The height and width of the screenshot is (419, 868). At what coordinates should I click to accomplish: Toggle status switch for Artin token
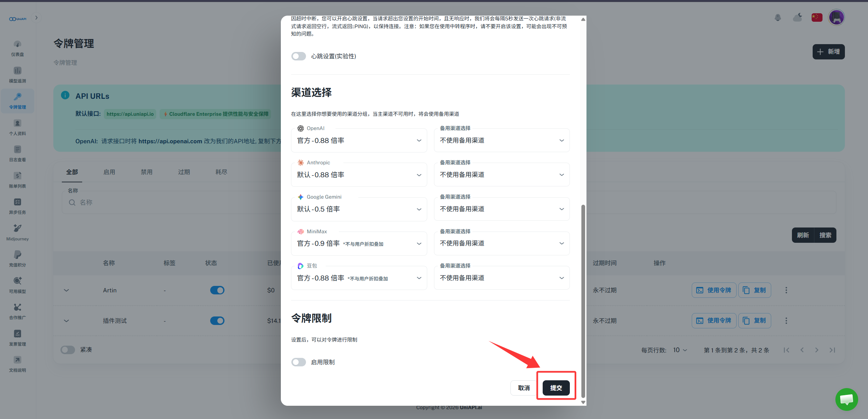point(217,290)
